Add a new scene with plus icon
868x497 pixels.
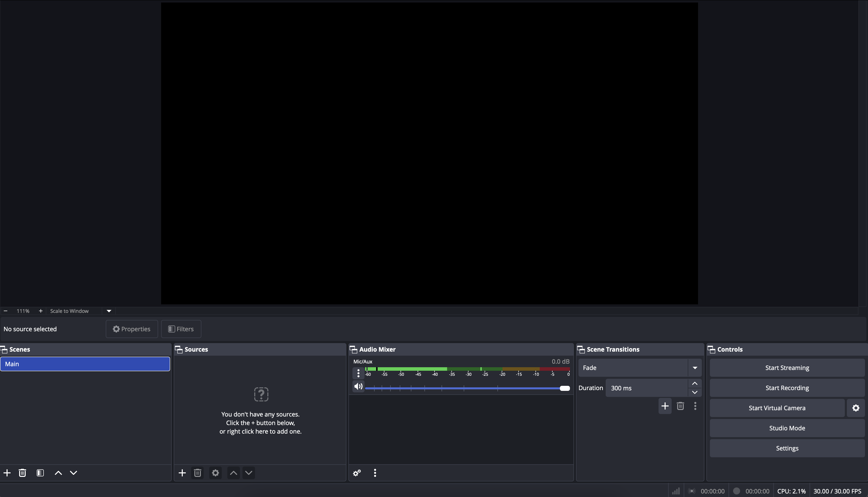(7, 473)
